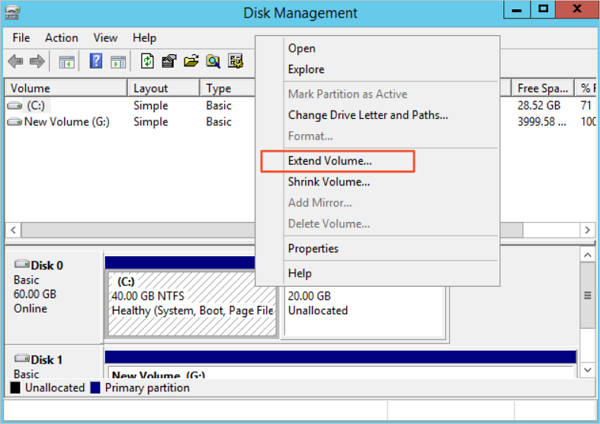Click the settings list toolbar icon
600x424 pixels.
pos(236,61)
